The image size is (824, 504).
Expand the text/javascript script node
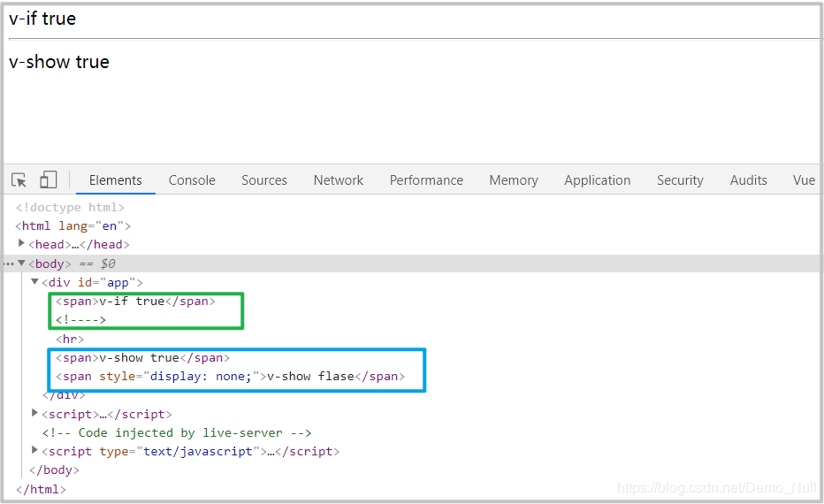coord(35,450)
